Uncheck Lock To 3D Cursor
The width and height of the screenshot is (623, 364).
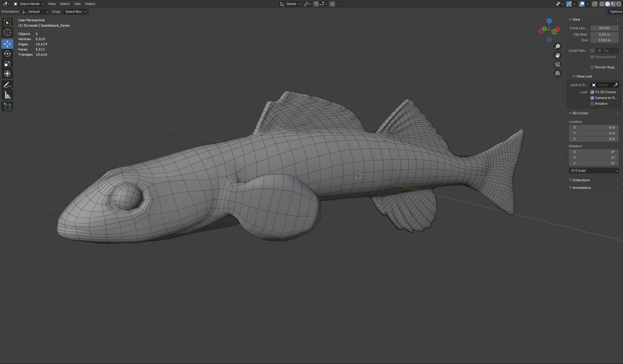(592, 92)
